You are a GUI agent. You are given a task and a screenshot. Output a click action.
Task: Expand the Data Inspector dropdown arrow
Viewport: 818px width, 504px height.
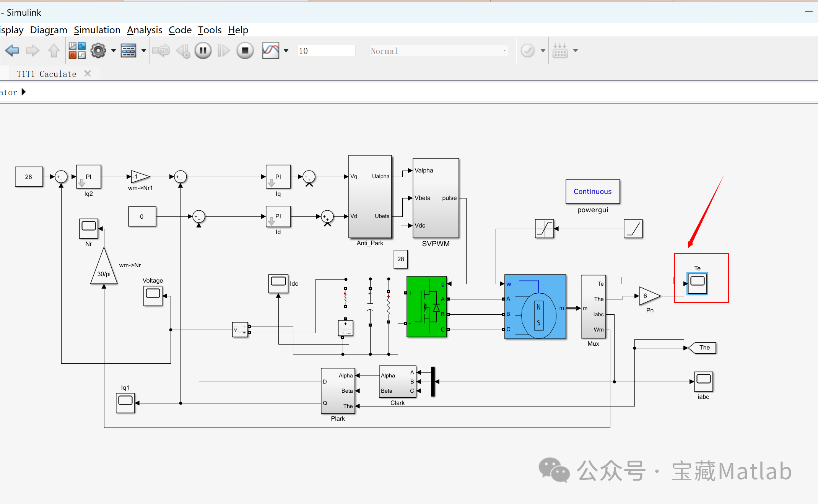[x=286, y=50]
